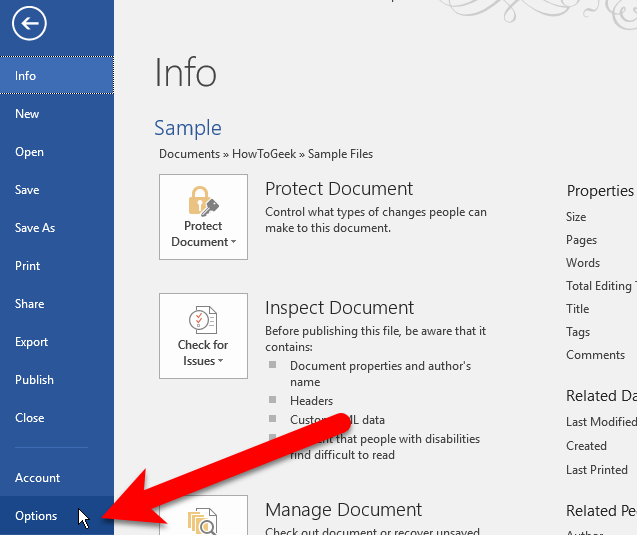Select Export in the sidebar
Screen dimensions: 637x535
(x=32, y=342)
